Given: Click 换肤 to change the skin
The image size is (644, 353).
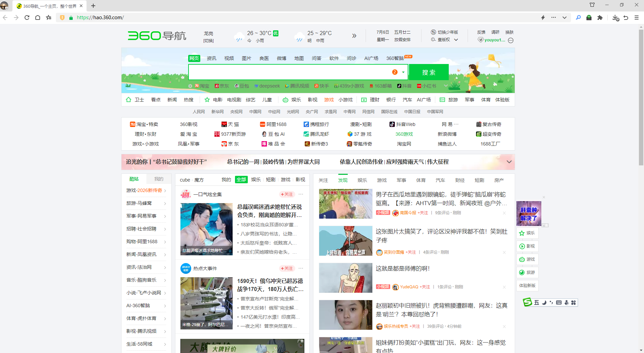Looking at the screenshot, I should [x=509, y=32].
